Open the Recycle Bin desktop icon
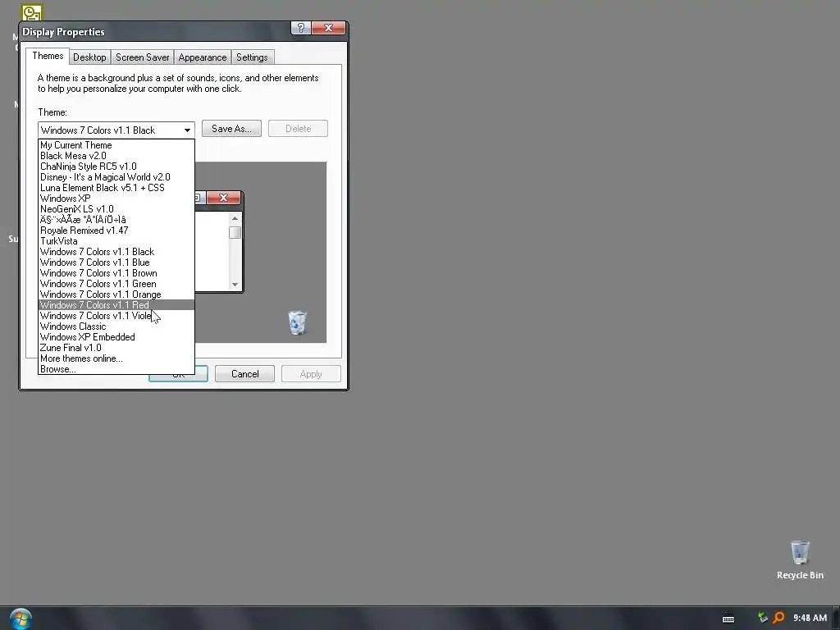 point(800,559)
